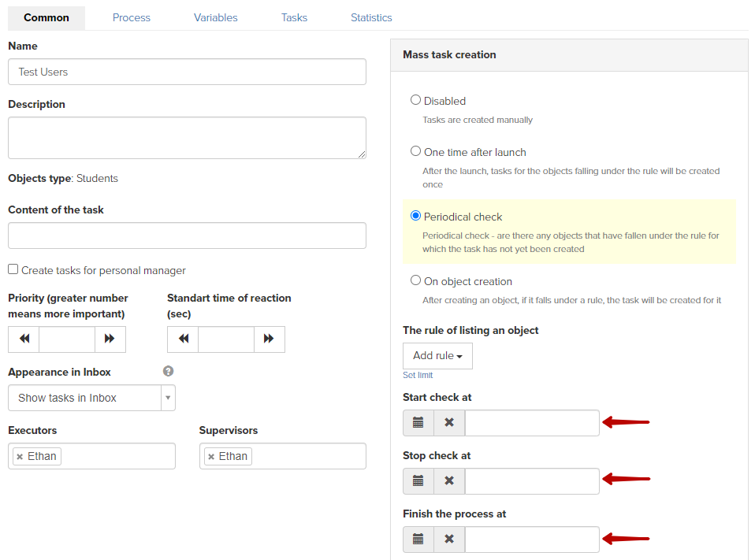Image resolution: width=755 pixels, height=560 pixels.
Task: Click the Set limit link
Action: (x=418, y=375)
